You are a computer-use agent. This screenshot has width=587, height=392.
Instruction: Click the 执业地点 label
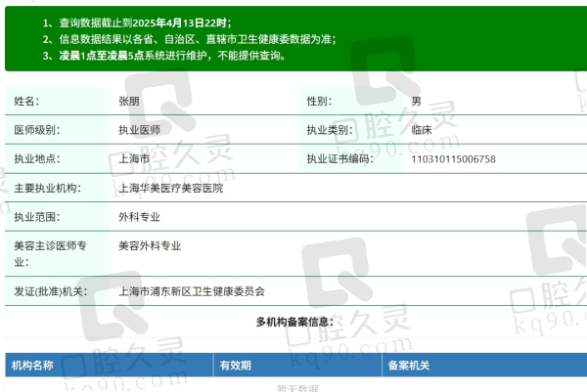click(37, 158)
